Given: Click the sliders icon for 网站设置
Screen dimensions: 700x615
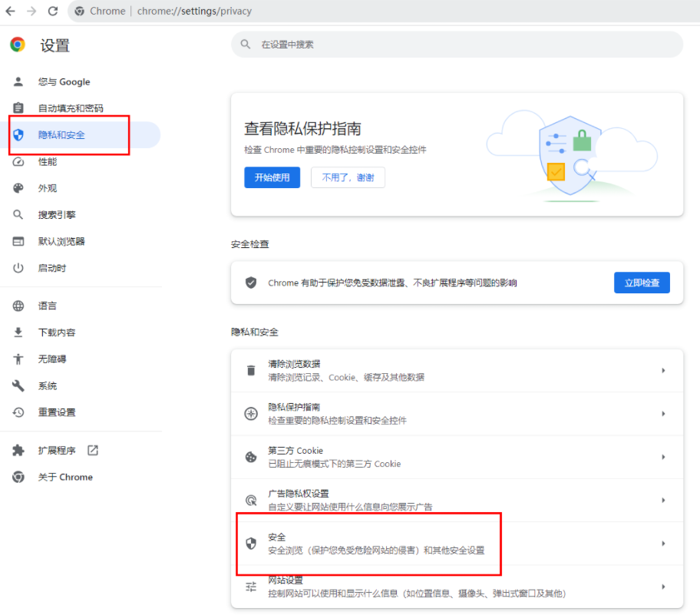Looking at the screenshot, I should point(251,587).
